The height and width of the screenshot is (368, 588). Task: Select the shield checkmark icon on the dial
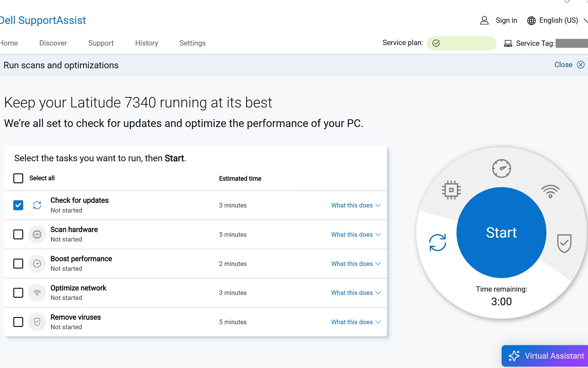click(x=564, y=243)
